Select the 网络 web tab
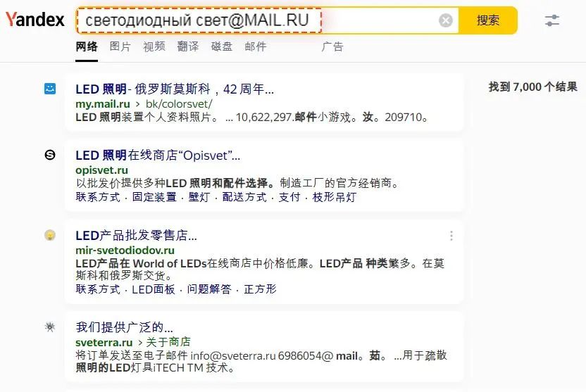The image size is (586, 392). (x=87, y=46)
